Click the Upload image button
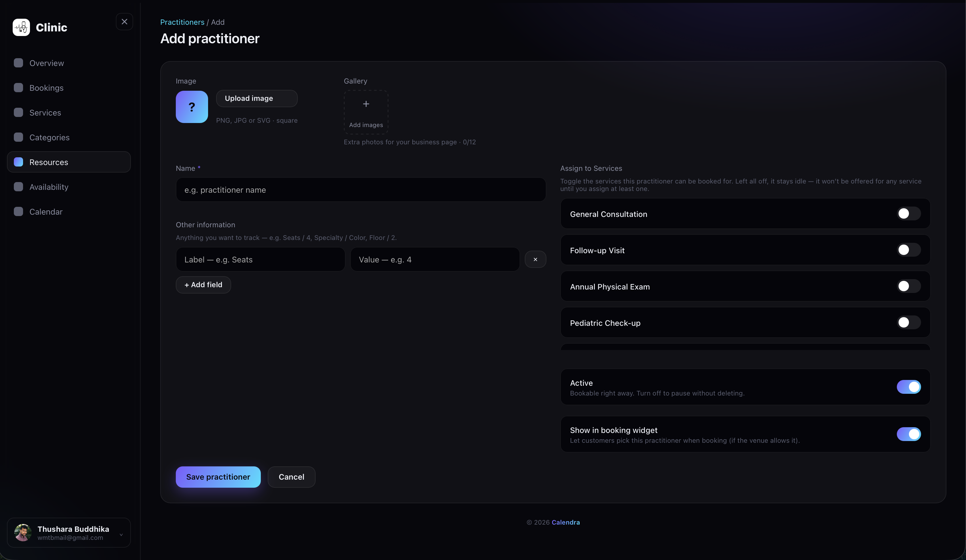The width and height of the screenshot is (966, 560). tap(256, 99)
